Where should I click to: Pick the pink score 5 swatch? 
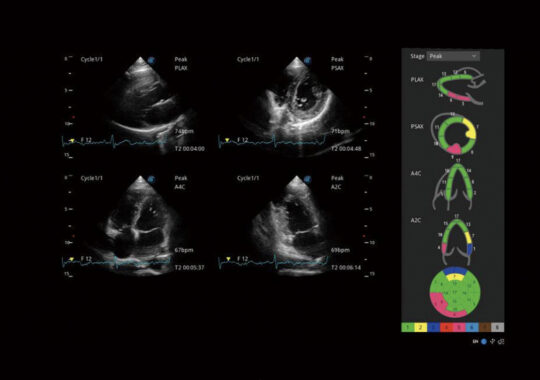click(459, 327)
